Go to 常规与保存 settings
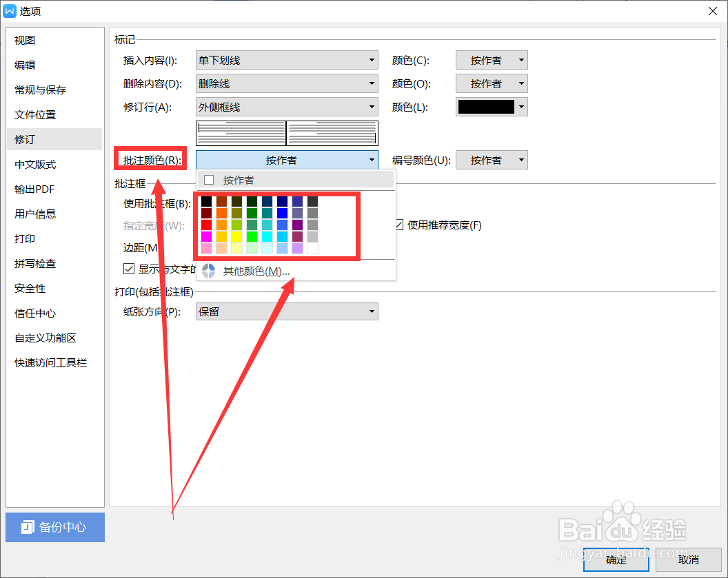 click(x=54, y=90)
